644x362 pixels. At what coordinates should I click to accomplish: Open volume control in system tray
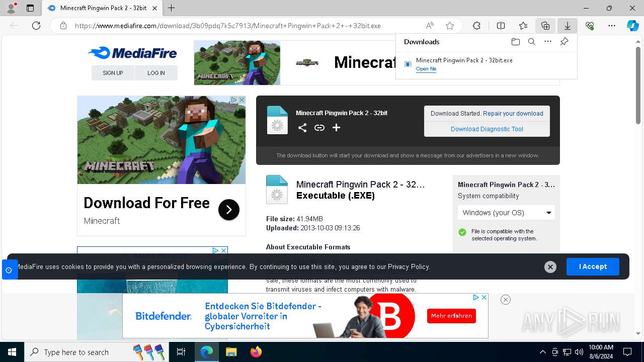click(x=579, y=352)
